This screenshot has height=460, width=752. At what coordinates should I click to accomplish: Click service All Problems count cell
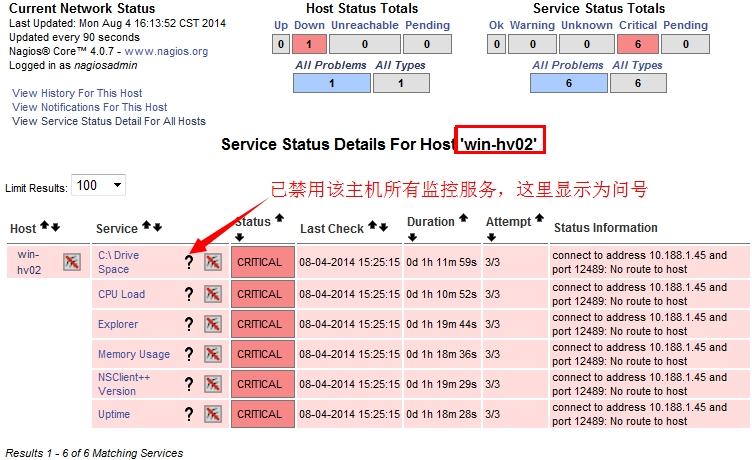click(569, 83)
